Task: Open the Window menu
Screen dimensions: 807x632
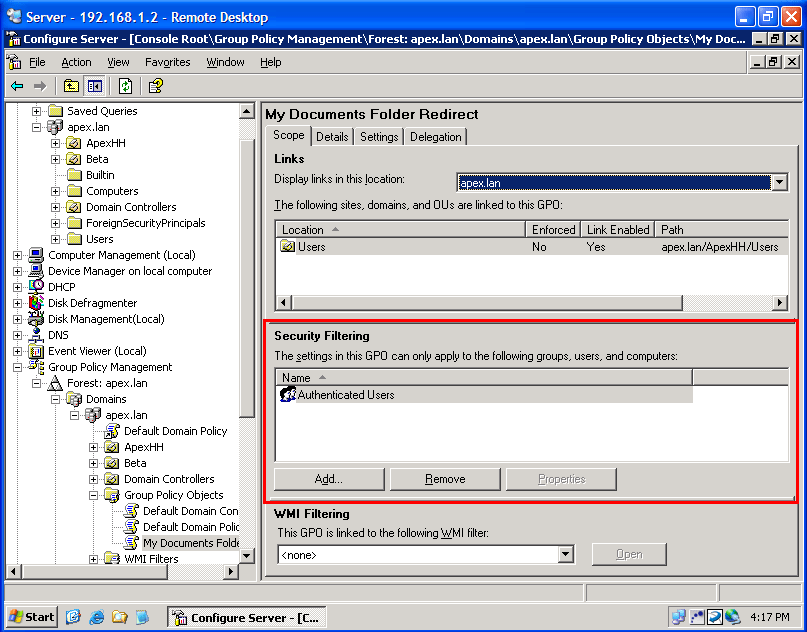Action: coord(225,62)
